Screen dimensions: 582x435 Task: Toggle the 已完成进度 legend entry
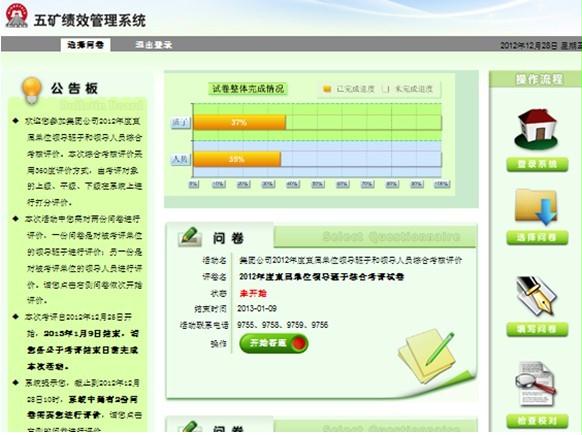pos(348,89)
